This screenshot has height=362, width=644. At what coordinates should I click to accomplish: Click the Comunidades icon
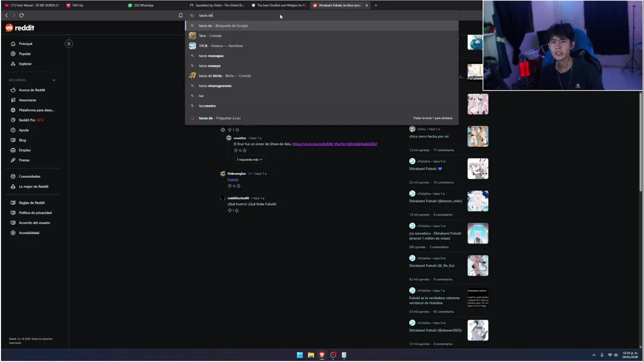click(x=13, y=176)
